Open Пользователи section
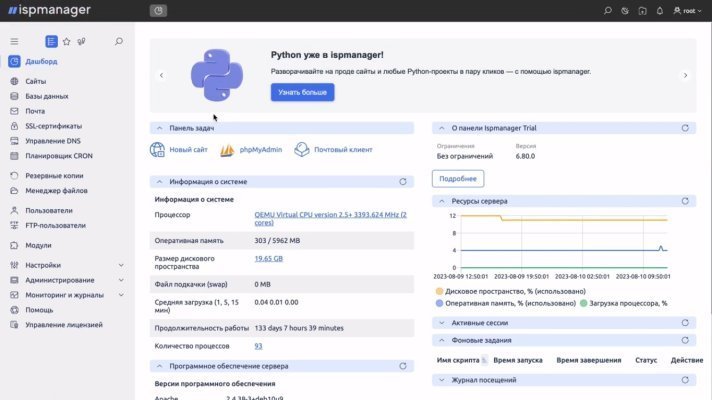Screen dimensions: 712x400 pos(49,211)
